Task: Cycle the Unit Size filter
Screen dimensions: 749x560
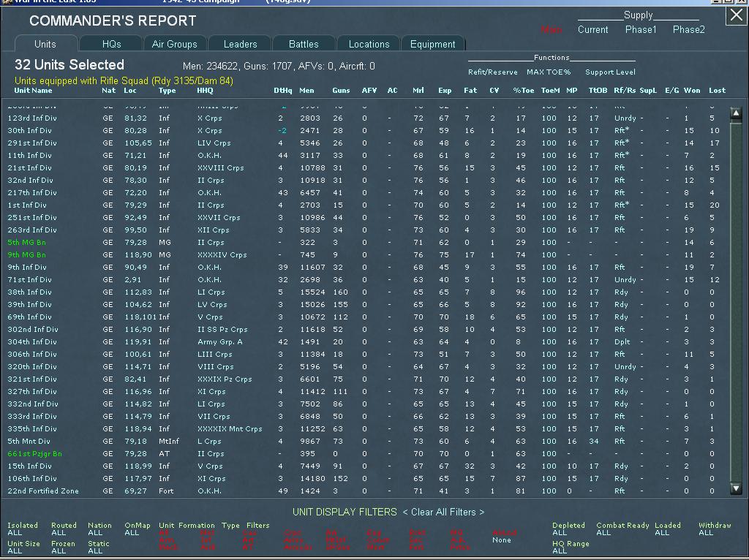Action: 23,547
